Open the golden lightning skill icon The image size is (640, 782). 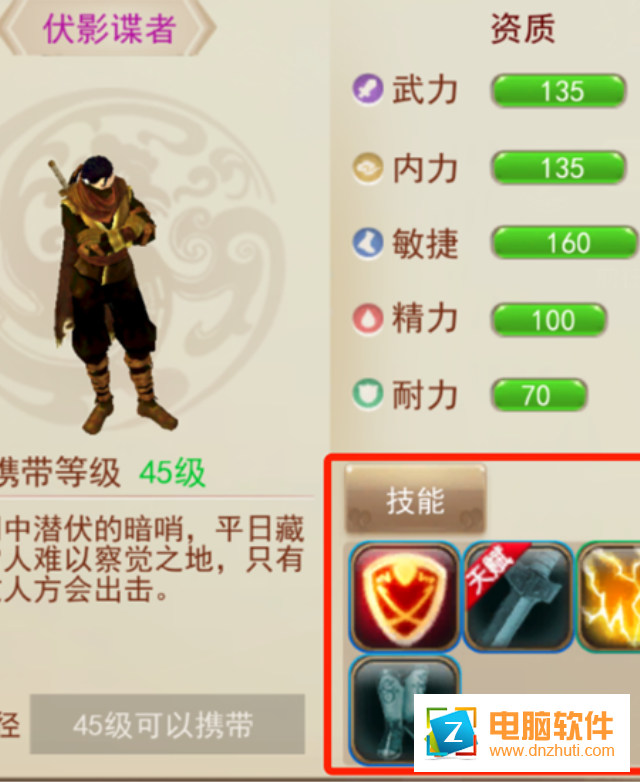coord(609,596)
